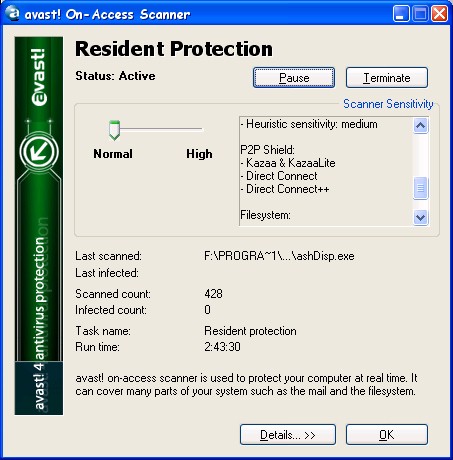Click the 'Last infected:' label
The width and height of the screenshot is (453, 460).
coord(107,273)
